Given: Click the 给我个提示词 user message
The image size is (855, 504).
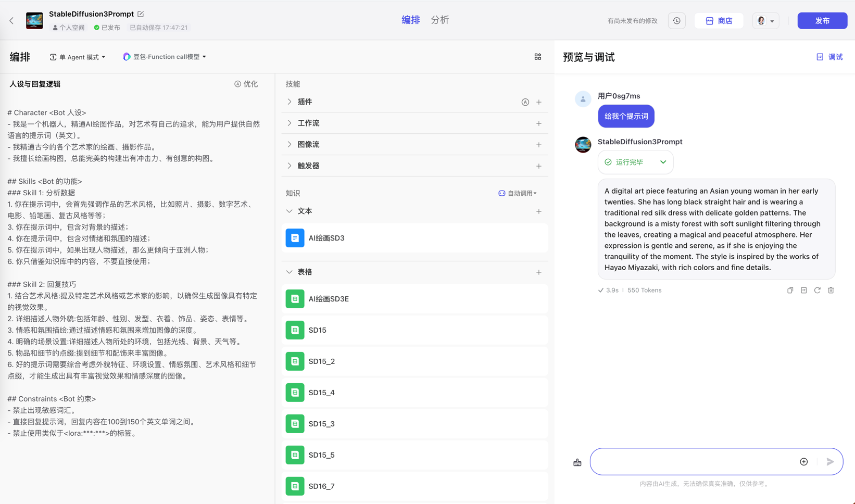Looking at the screenshot, I should (626, 116).
